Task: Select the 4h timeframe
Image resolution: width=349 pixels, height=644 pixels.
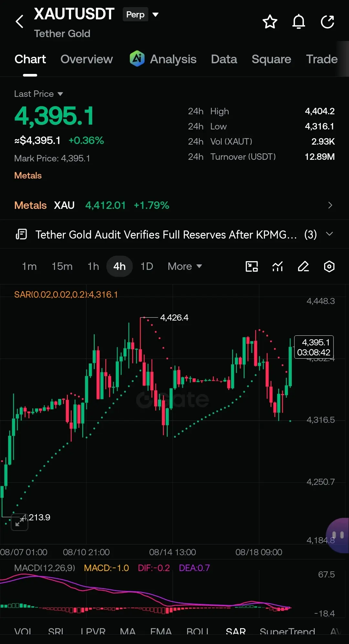Action: pyautogui.click(x=120, y=266)
